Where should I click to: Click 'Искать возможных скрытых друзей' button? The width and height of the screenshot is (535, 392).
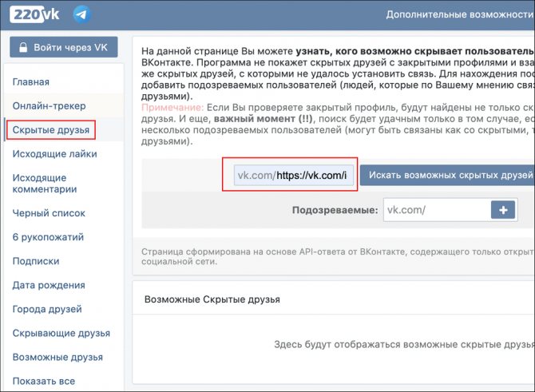pyautogui.click(x=447, y=175)
